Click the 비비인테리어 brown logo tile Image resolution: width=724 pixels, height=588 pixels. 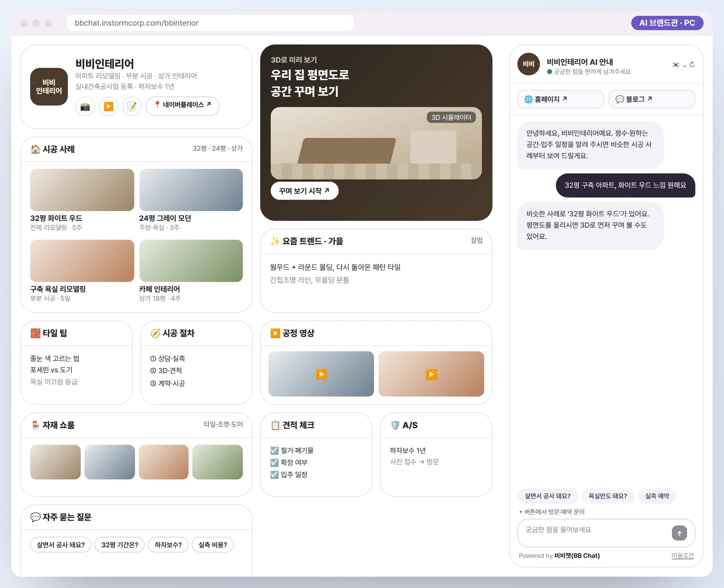pos(49,87)
